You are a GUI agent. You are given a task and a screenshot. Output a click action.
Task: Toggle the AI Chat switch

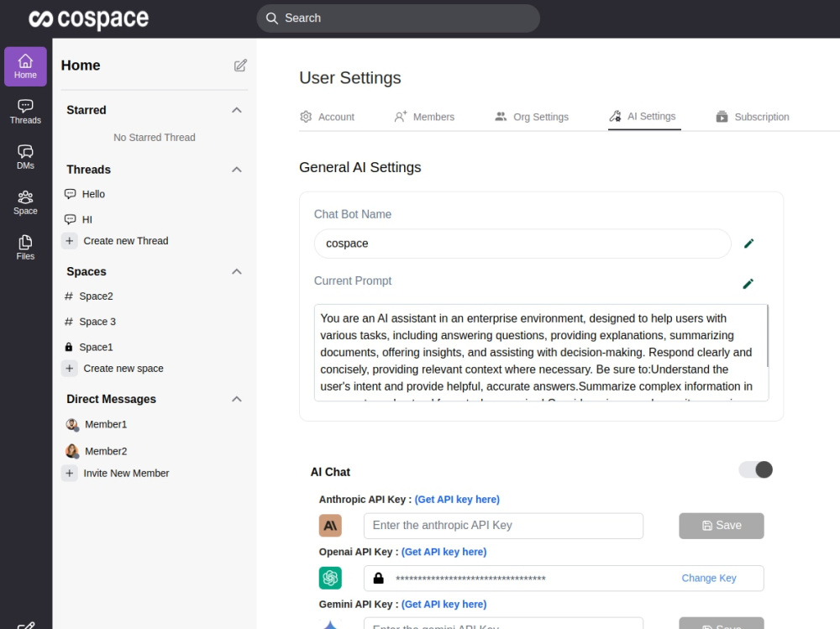coord(756,470)
